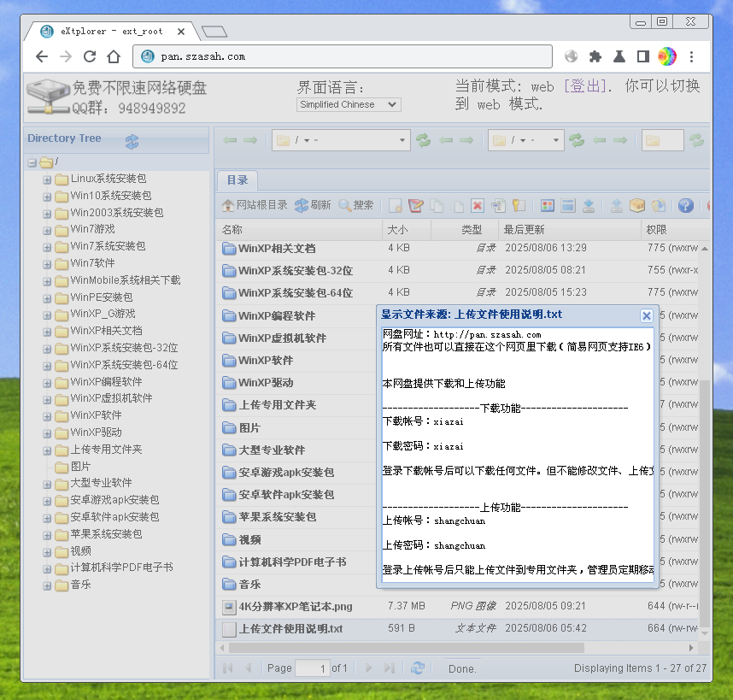This screenshot has width=733, height=700.
Task: Collapse the root / tree node
Action: pos(32,163)
